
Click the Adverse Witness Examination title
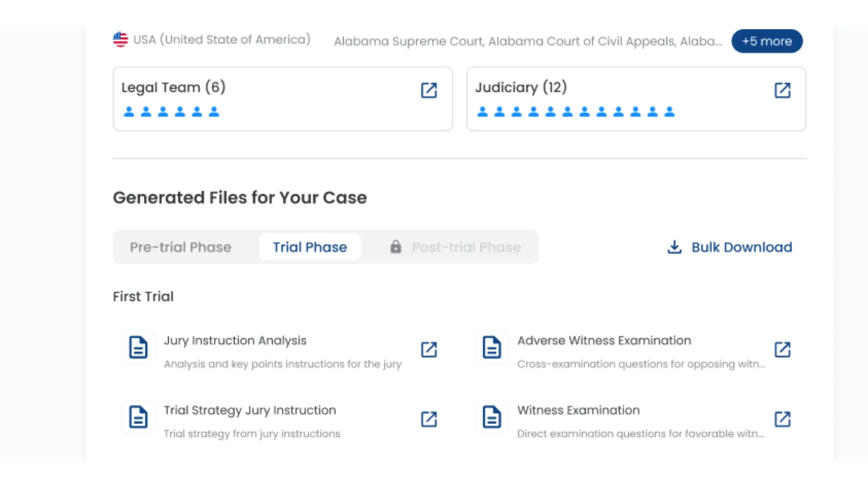pos(604,341)
